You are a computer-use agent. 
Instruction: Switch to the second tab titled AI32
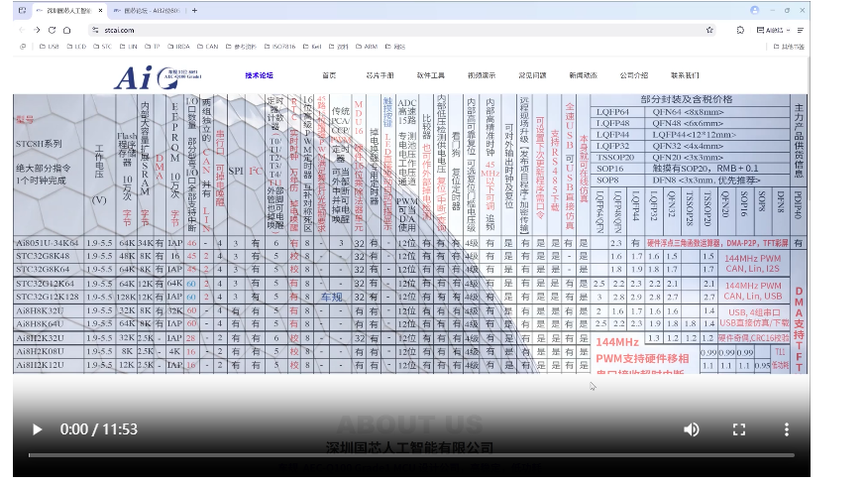(x=146, y=10)
